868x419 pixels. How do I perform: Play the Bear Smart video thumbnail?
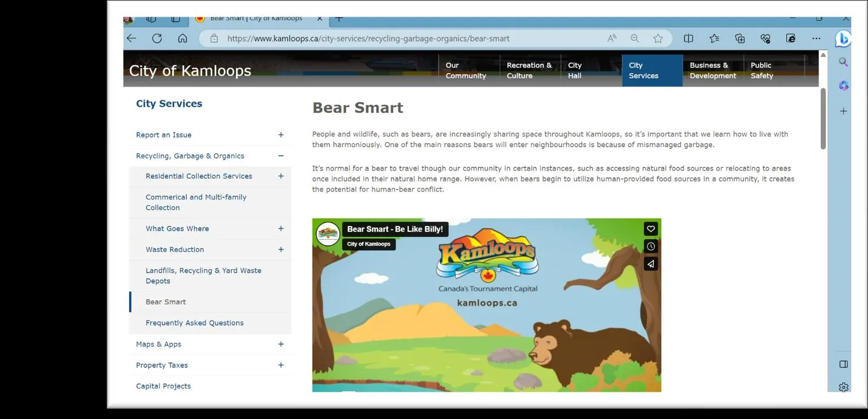487,305
